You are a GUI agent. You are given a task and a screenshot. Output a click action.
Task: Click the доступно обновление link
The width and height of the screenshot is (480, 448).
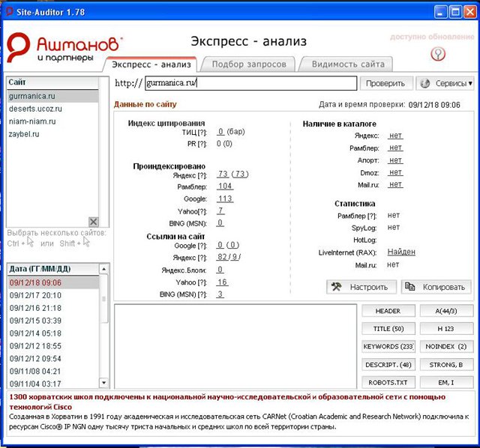(x=432, y=37)
